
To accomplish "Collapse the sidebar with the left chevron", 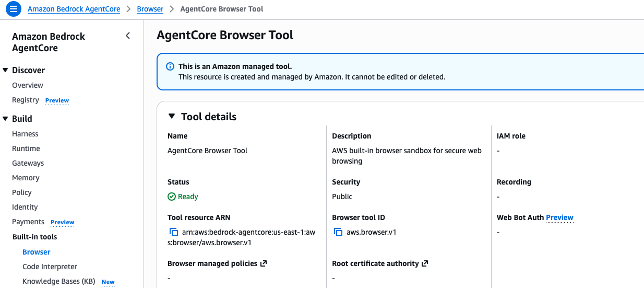I will 128,36.
